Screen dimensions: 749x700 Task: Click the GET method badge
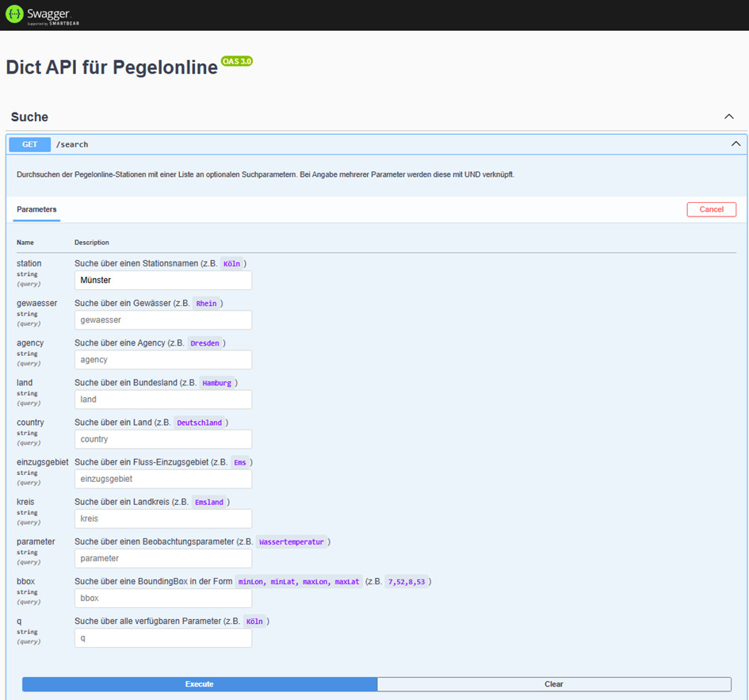pos(29,144)
